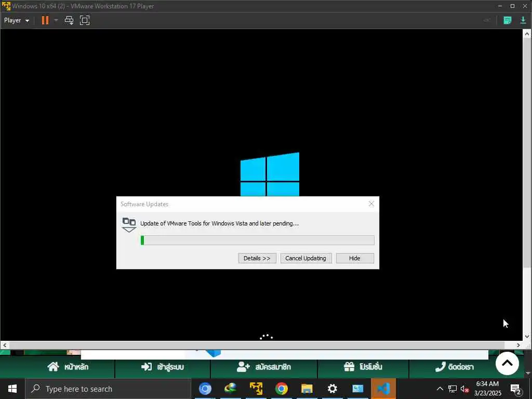Switch to Visual Studio Code in taskbar

[x=383, y=389]
